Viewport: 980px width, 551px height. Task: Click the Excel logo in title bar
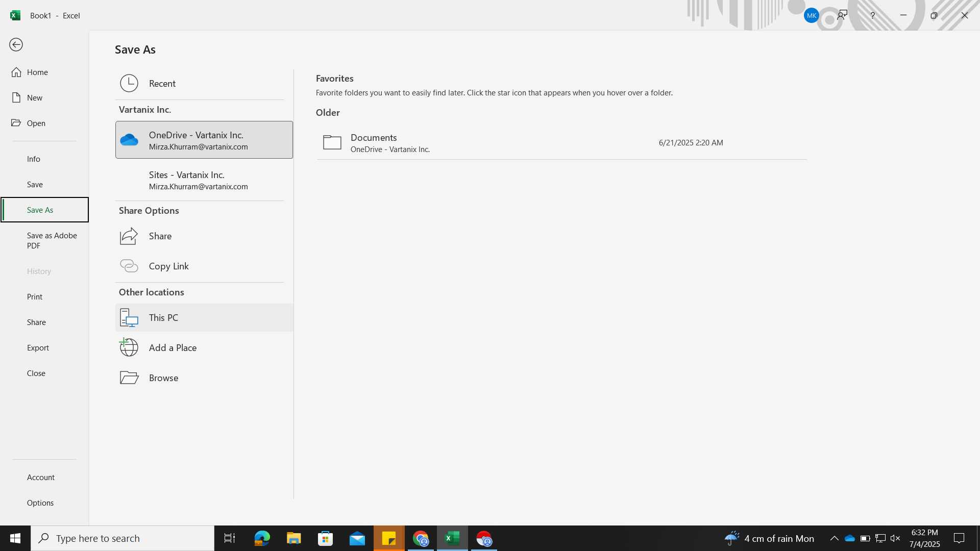15,15
